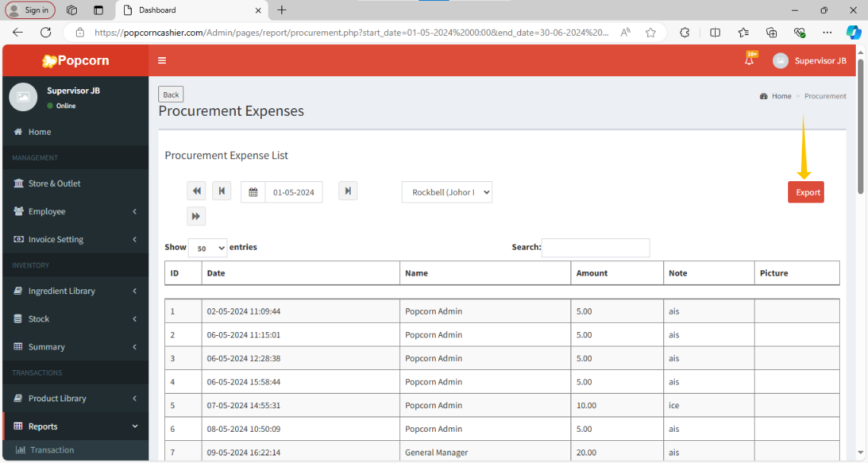Click the red Export button
868x463 pixels.
(x=806, y=192)
